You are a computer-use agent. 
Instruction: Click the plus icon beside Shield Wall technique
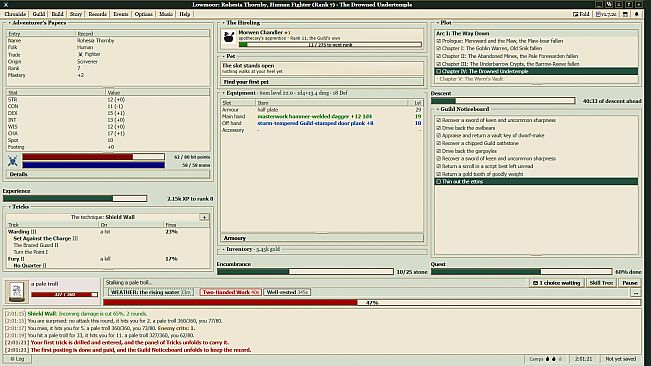click(204, 217)
